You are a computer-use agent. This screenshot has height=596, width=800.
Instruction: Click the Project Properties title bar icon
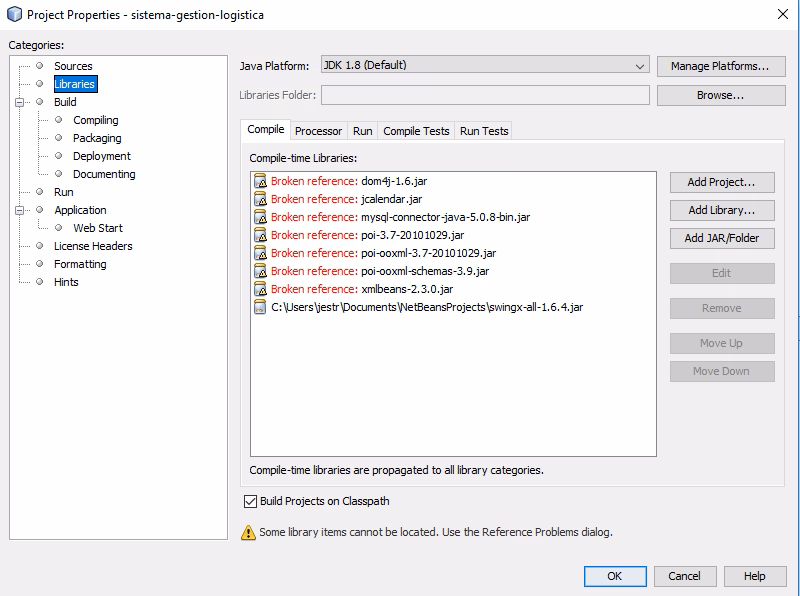12,14
